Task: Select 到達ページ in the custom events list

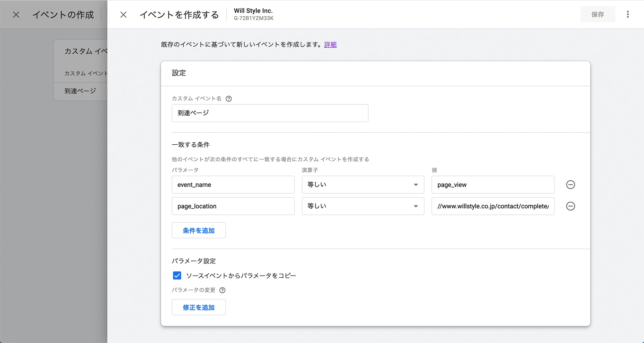Action: pyautogui.click(x=80, y=91)
